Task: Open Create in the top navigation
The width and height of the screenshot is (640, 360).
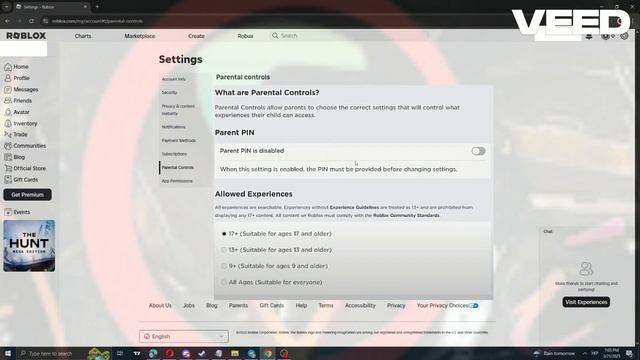Action: tap(196, 36)
